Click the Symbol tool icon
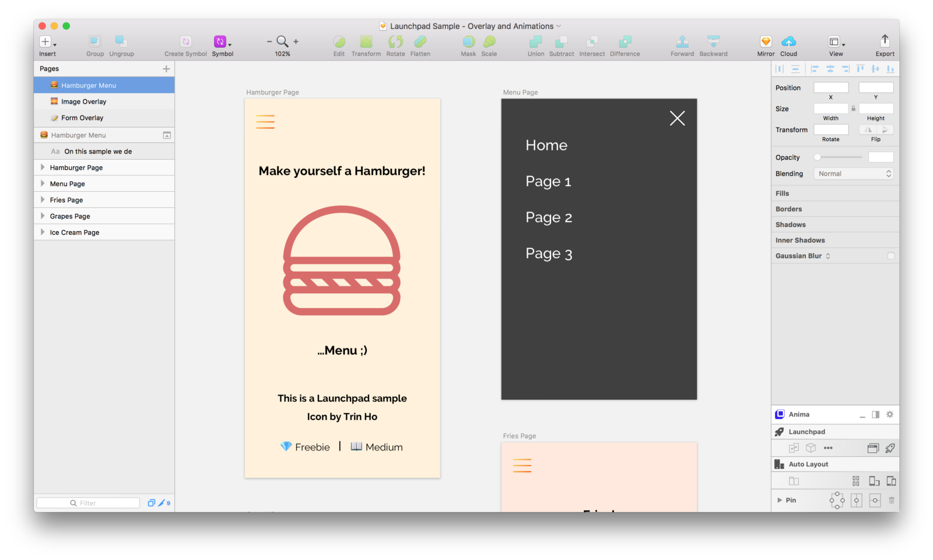The image size is (933, 560). [x=220, y=41]
